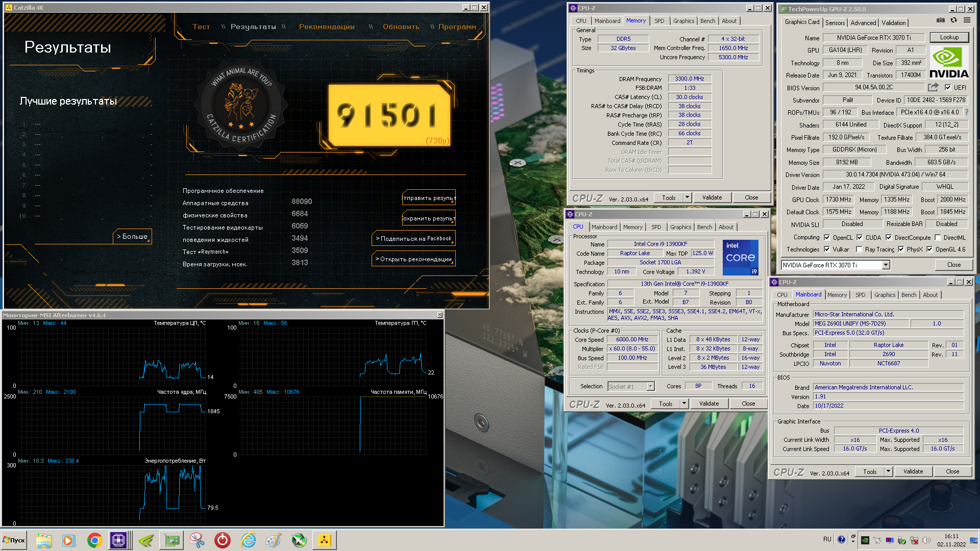
Task: Click the blue help icon in the taskbar
Action: 842,539
